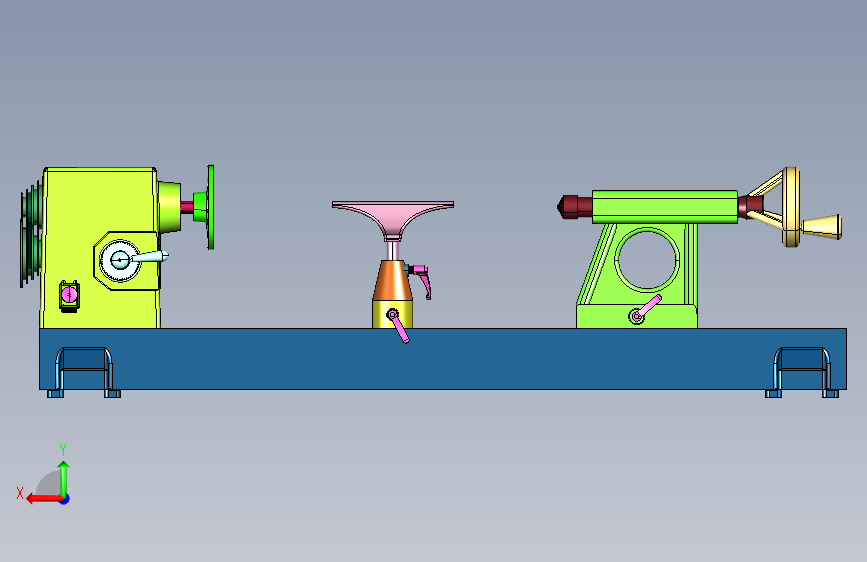Select the tool rest height locking lever
Image resolution: width=867 pixels, height=562 pixels.
pyautogui.click(x=422, y=280)
